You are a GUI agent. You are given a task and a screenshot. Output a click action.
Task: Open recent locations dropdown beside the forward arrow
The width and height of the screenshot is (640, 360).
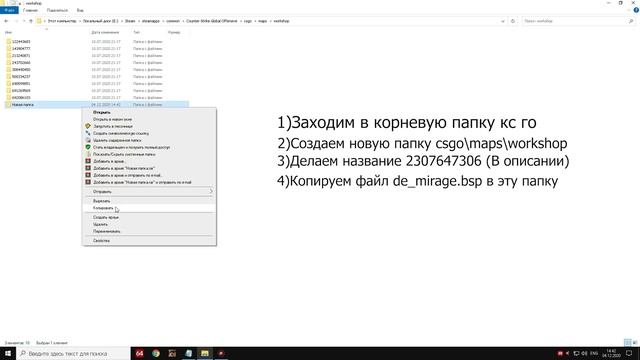pyautogui.click(x=24, y=21)
